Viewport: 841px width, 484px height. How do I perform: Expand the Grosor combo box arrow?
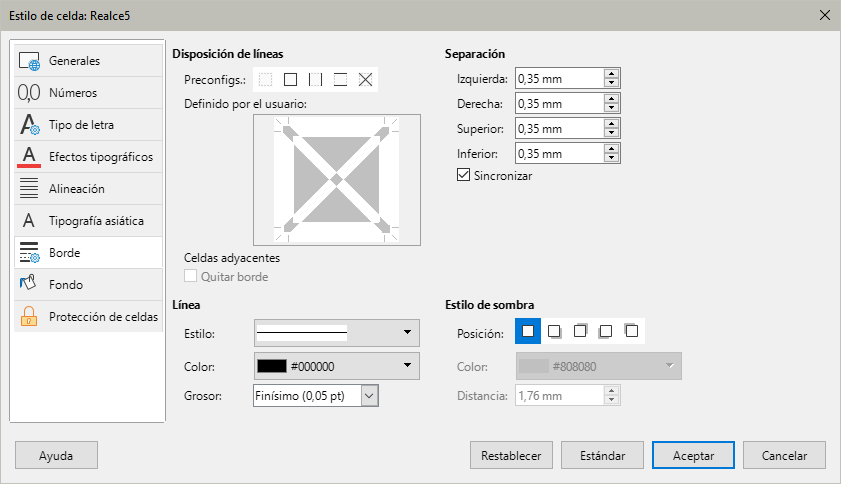[x=370, y=396]
